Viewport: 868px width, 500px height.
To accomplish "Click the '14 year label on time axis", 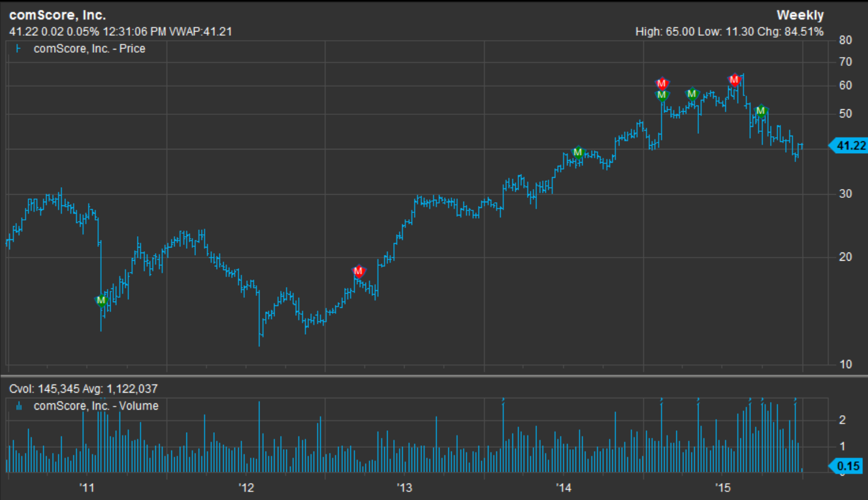I will (x=563, y=487).
